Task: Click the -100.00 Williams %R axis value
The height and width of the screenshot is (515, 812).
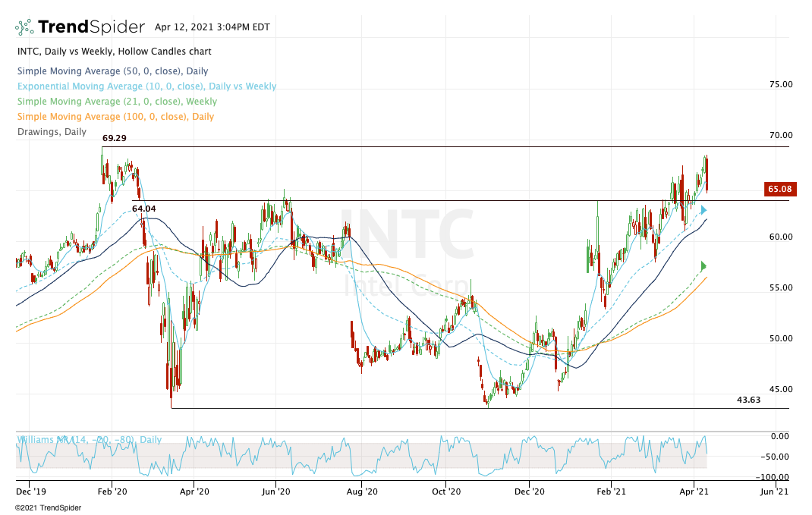Action: pos(773,477)
